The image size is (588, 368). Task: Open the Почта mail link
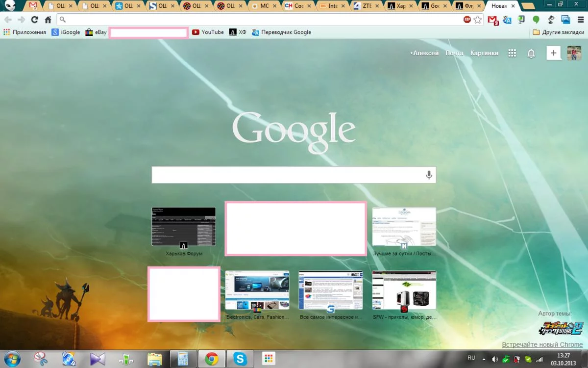point(454,53)
